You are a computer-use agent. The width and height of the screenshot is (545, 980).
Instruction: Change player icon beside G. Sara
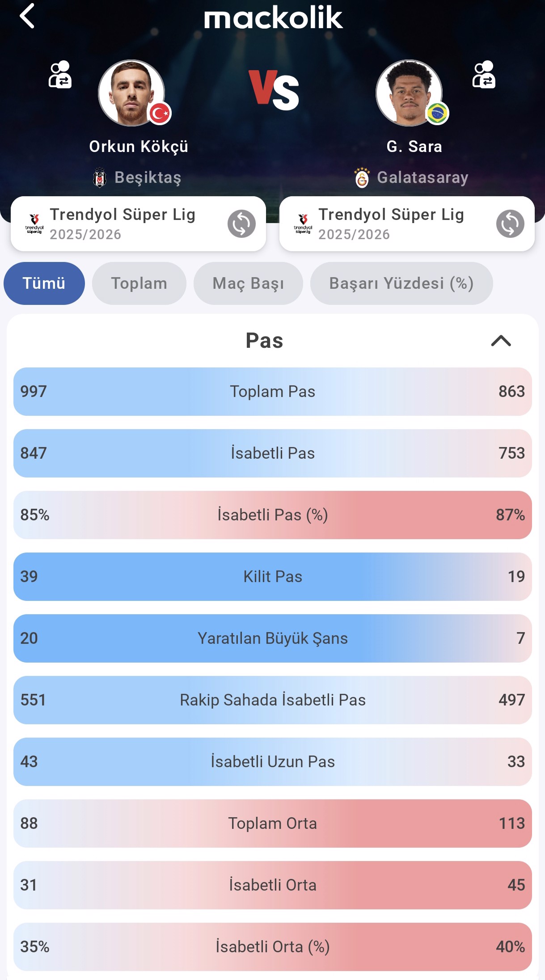pos(484,75)
